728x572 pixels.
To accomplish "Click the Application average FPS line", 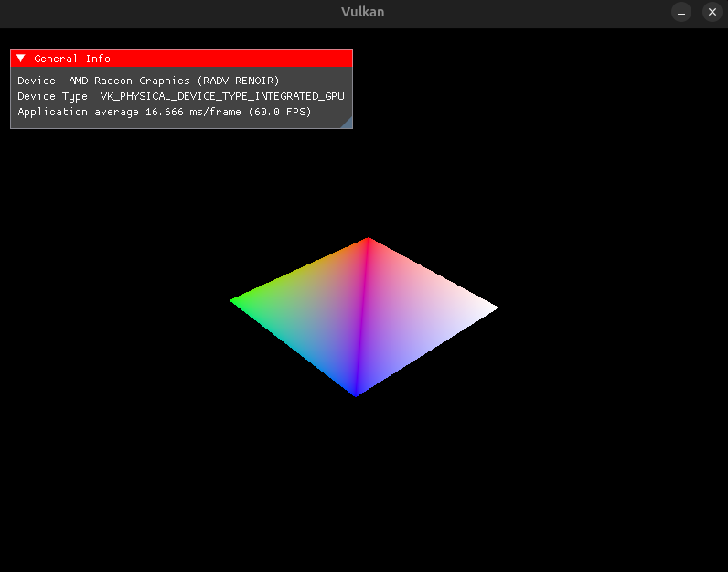I will click(165, 112).
